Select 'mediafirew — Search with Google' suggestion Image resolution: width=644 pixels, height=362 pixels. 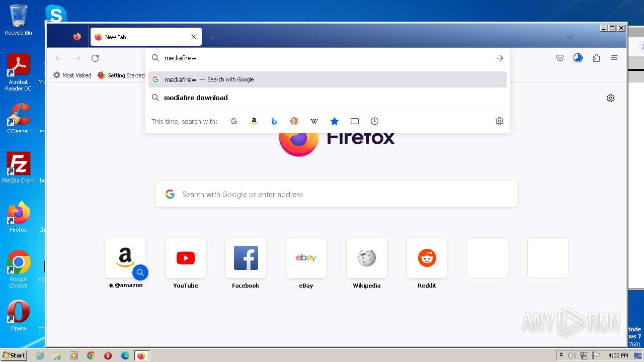328,79
